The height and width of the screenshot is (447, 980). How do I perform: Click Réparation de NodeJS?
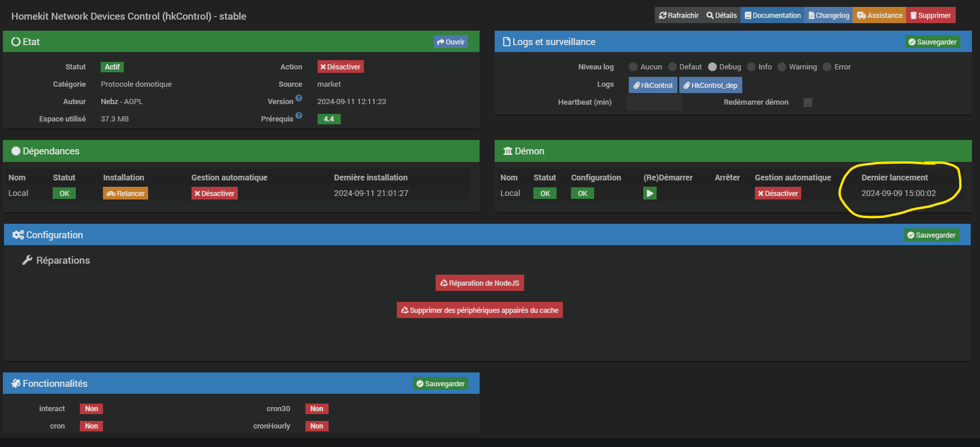click(x=480, y=283)
